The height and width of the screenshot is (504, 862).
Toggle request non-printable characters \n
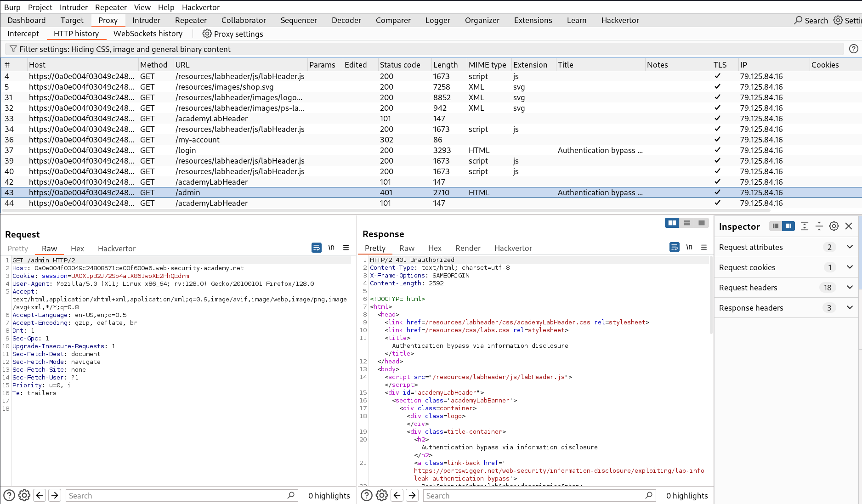coord(331,248)
